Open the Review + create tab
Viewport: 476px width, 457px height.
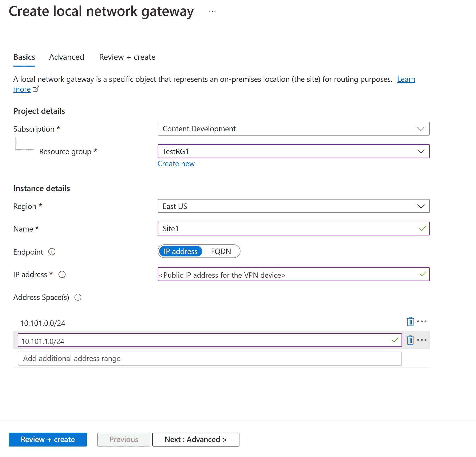point(127,57)
